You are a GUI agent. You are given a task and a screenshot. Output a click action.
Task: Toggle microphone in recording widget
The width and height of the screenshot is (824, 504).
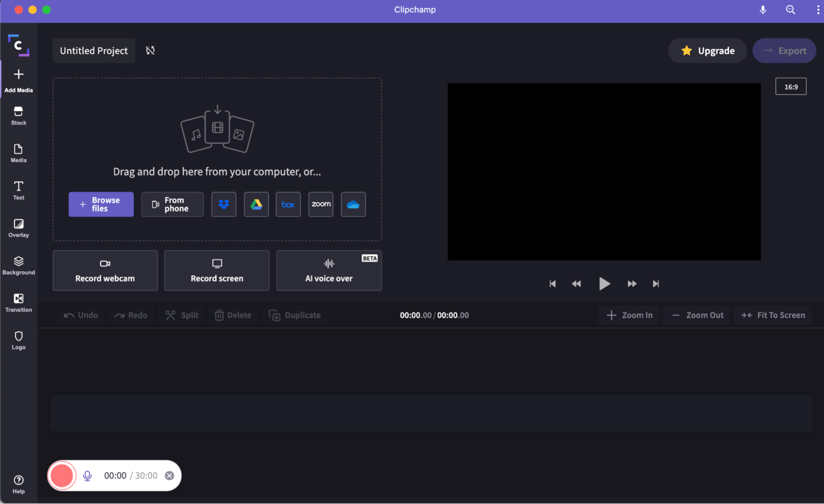[x=87, y=476]
